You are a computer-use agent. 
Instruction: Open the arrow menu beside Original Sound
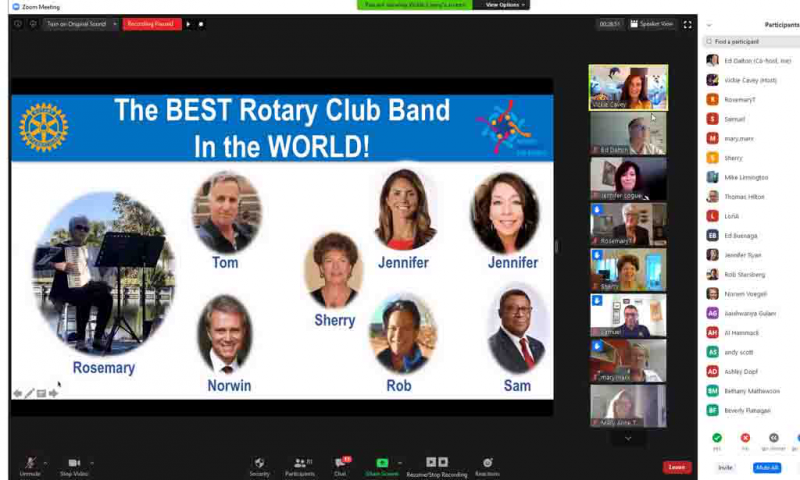115,24
